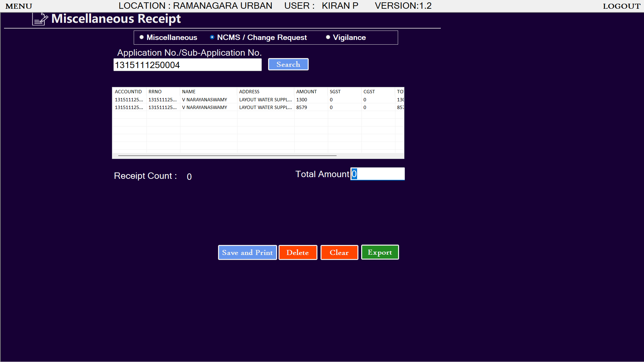This screenshot has width=644, height=362.
Task: Click the table's horizontal scrollbar
Action: pyautogui.click(x=227, y=156)
